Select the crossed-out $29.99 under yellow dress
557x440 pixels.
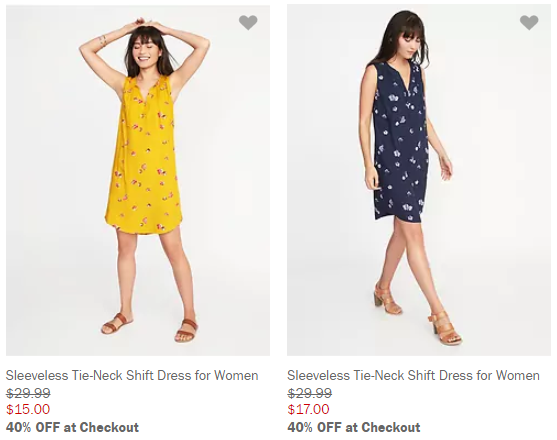pos(28,393)
